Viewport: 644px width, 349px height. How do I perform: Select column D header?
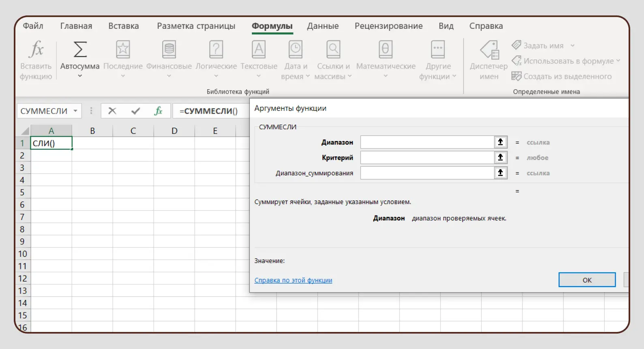coord(174,131)
